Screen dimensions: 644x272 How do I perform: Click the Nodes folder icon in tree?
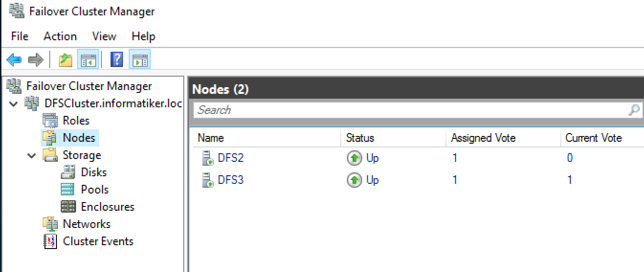(50, 137)
